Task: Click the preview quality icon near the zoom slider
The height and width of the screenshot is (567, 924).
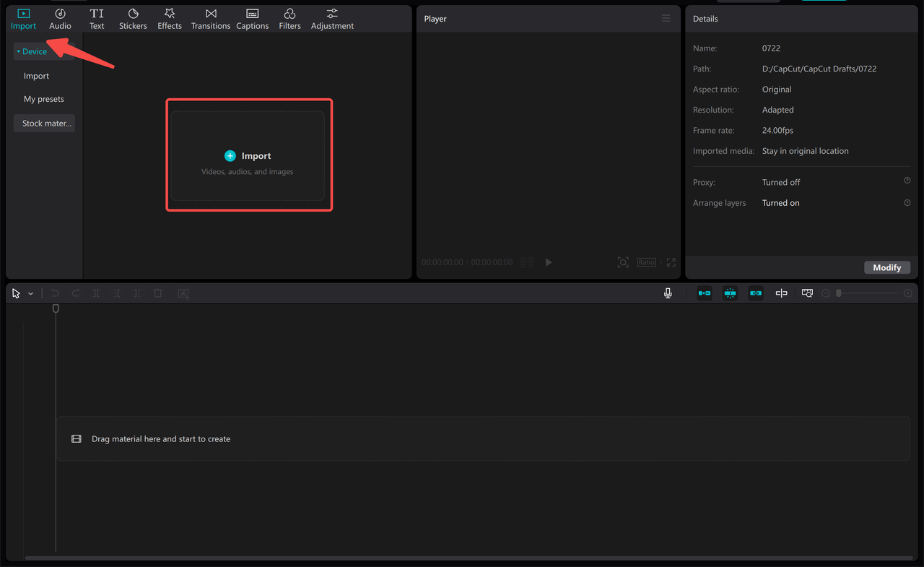Action: point(806,293)
